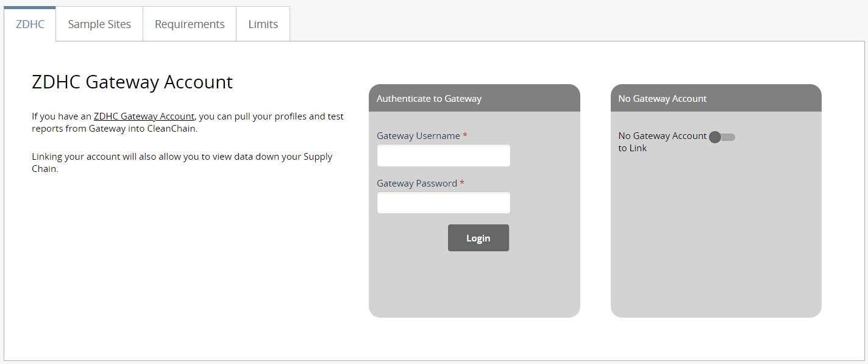Focus the Gateway Password field
This screenshot has height=364, width=868.
[x=444, y=203]
